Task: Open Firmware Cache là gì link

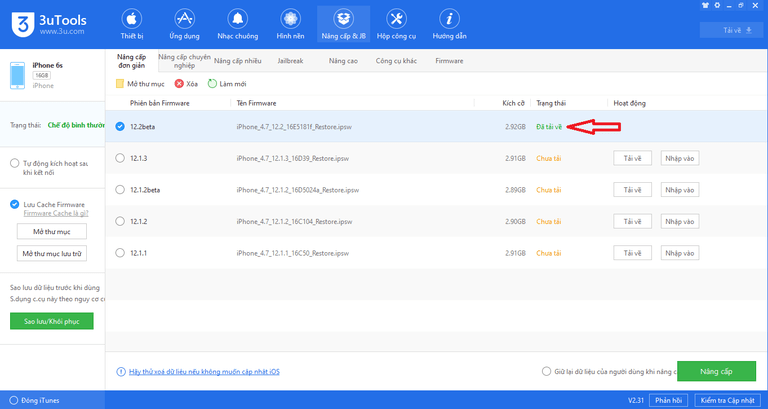Action: (56, 213)
